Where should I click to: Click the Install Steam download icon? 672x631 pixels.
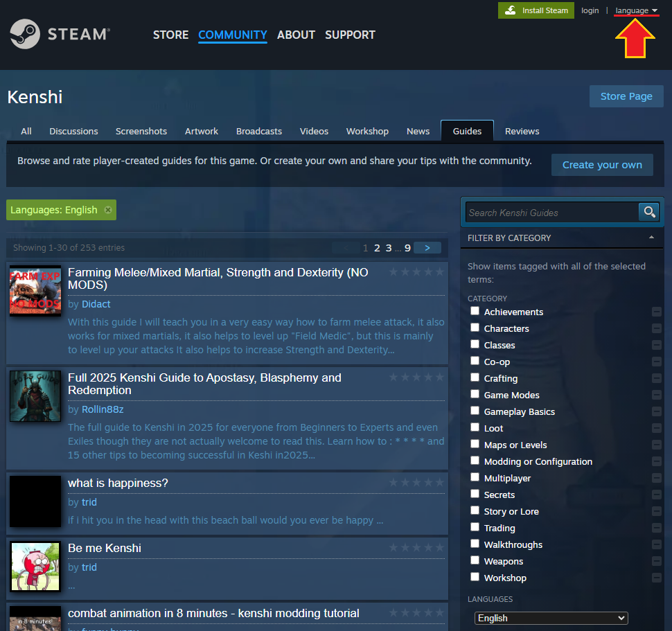tap(510, 10)
